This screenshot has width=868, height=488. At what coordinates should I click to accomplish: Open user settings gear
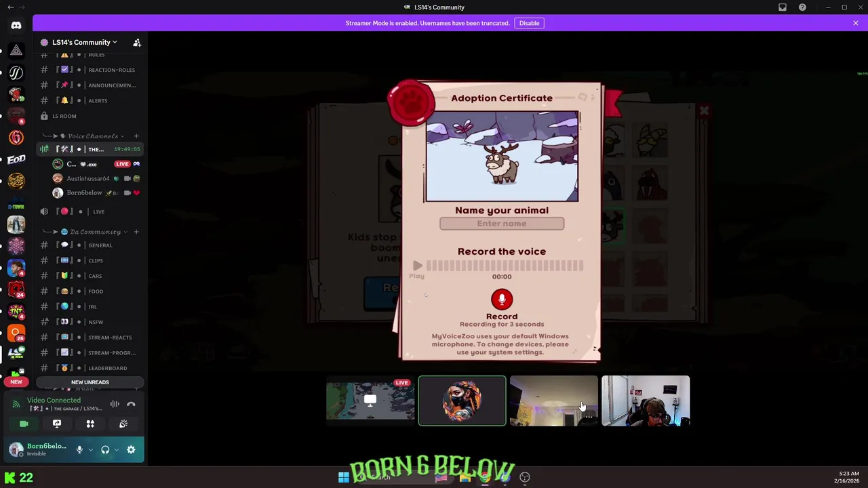point(131,449)
